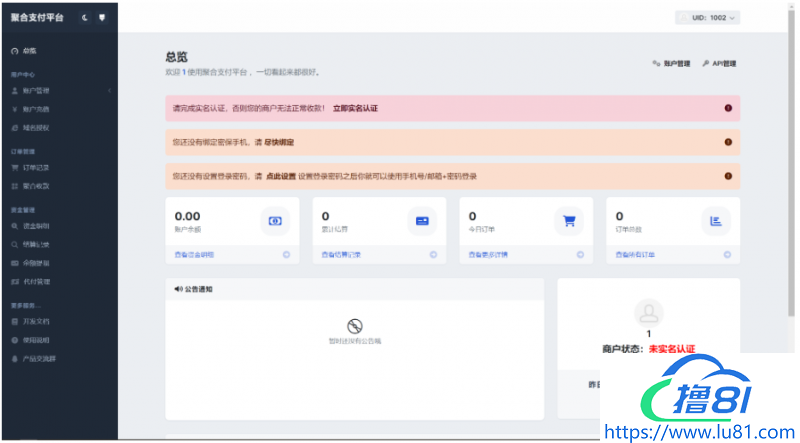Image resolution: width=800 pixels, height=443 pixels.
Task: Click the 资金明细 sidebar icon
Action: (x=14, y=226)
